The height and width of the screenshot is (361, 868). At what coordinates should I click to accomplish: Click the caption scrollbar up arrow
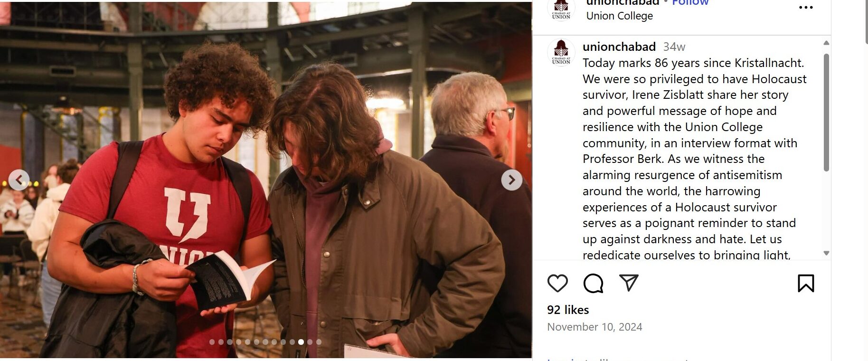click(x=826, y=43)
